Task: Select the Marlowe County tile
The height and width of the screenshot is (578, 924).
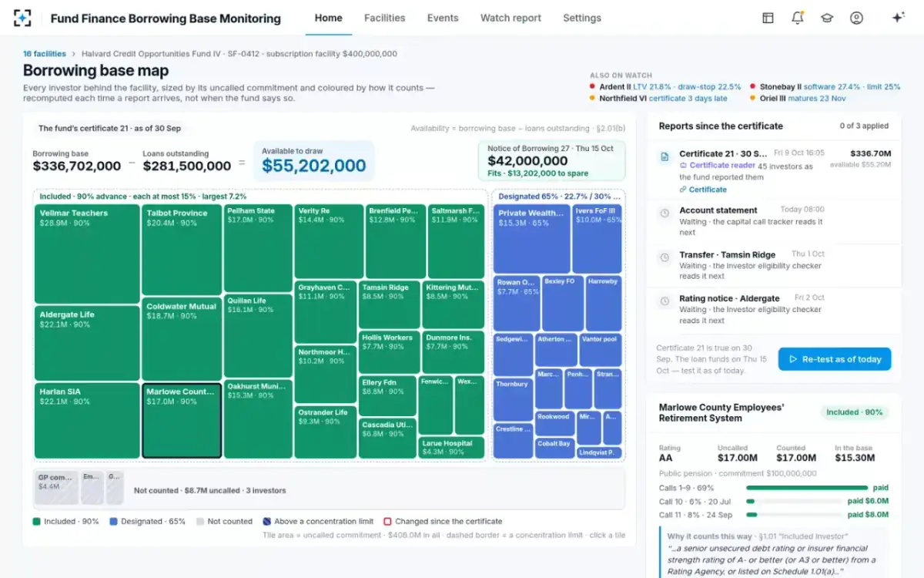Action: (182, 421)
